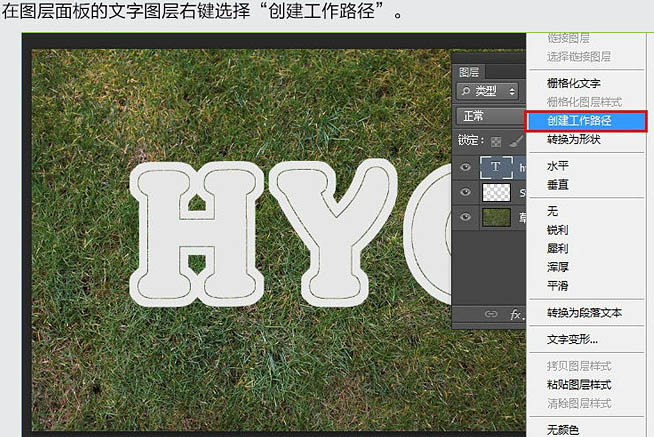Select 栅格化文字 menu entry
This screenshot has width=654, height=437.
click(x=574, y=83)
